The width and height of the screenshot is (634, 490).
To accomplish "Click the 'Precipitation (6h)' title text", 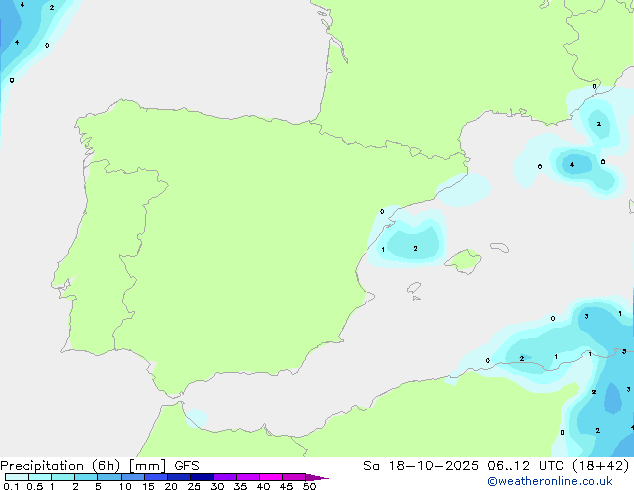I will [x=60, y=466].
